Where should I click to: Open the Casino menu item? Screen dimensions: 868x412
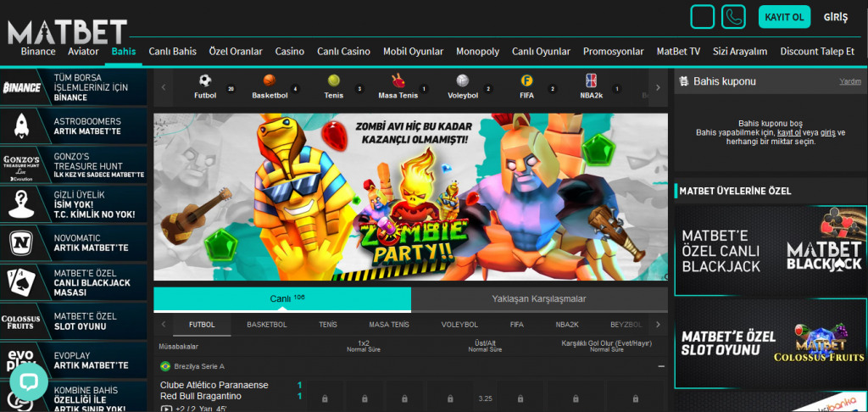coord(290,52)
